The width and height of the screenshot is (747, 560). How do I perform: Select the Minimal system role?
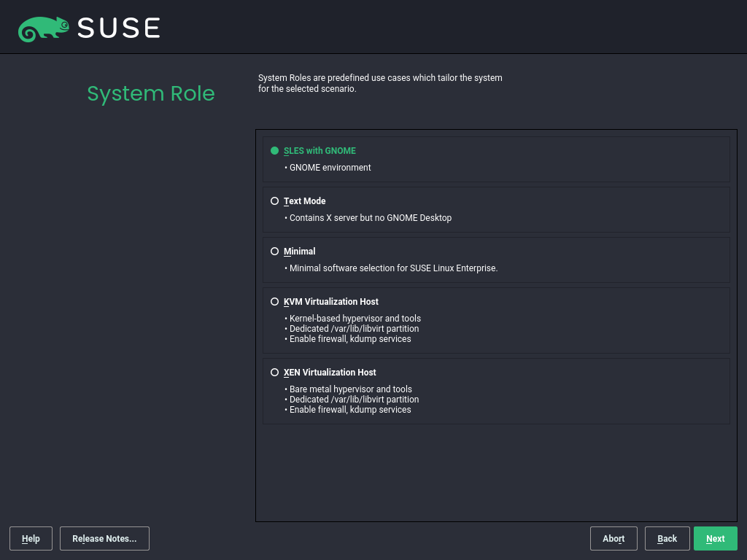click(275, 252)
